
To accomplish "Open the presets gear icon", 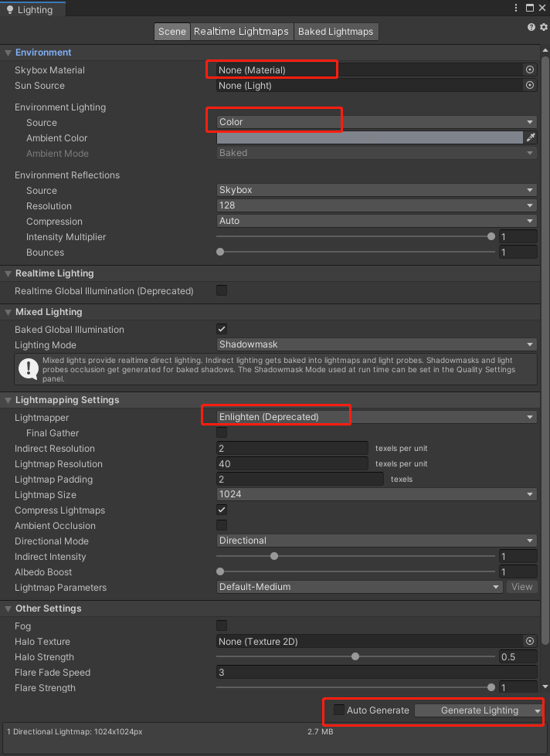I will pyautogui.click(x=542, y=26).
